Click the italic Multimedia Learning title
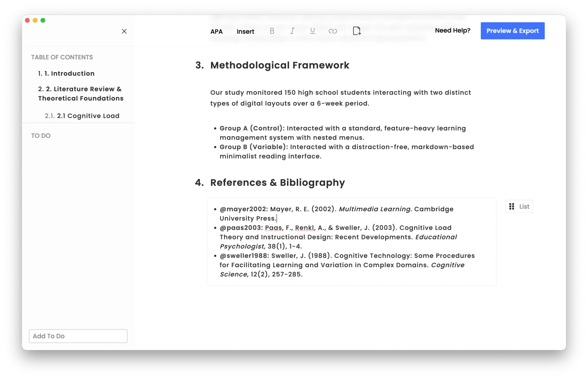Image resolution: width=588 pixels, height=379 pixels. [374, 209]
